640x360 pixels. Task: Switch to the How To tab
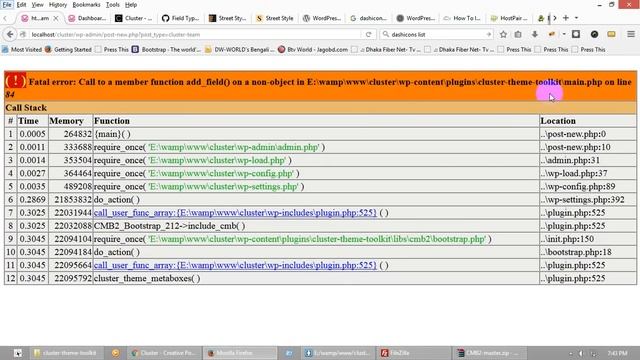click(x=462, y=18)
